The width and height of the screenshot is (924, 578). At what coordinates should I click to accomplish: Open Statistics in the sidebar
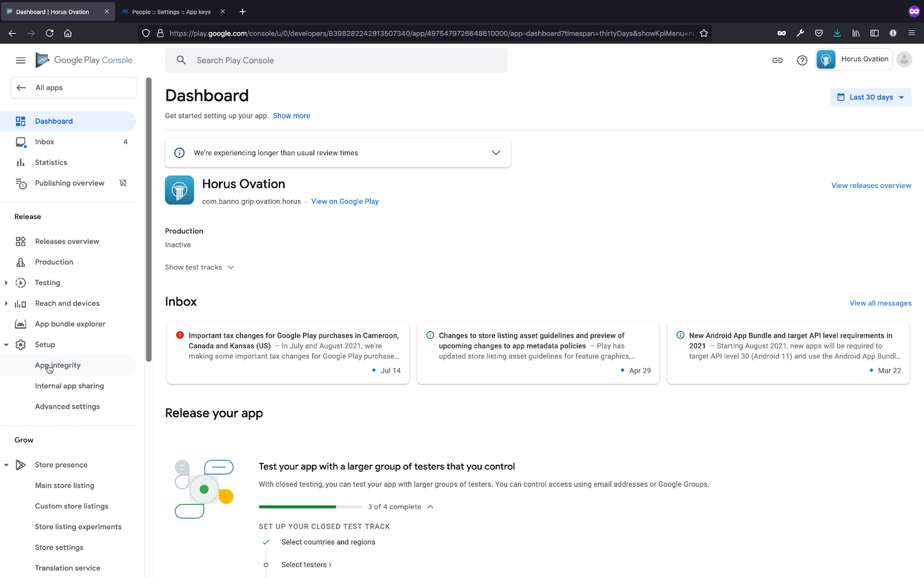tap(68, 162)
